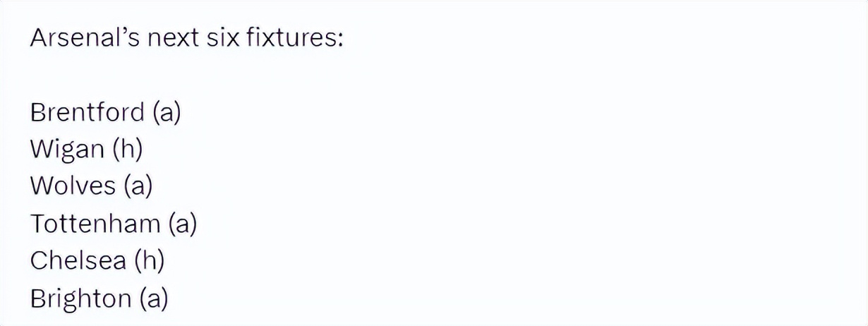The height and width of the screenshot is (326, 868).
Task: Click the capital B of Brentford
Action: click(37, 111)
